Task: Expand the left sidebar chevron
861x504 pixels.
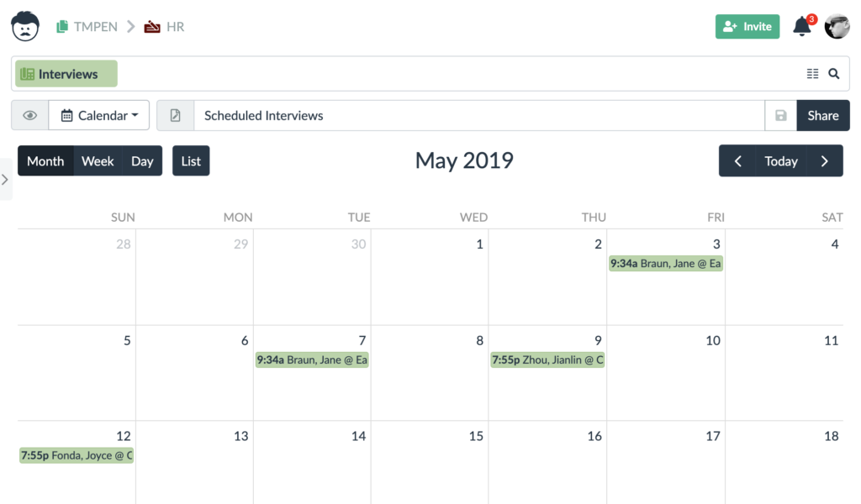Action: click(x=5, y=180)
